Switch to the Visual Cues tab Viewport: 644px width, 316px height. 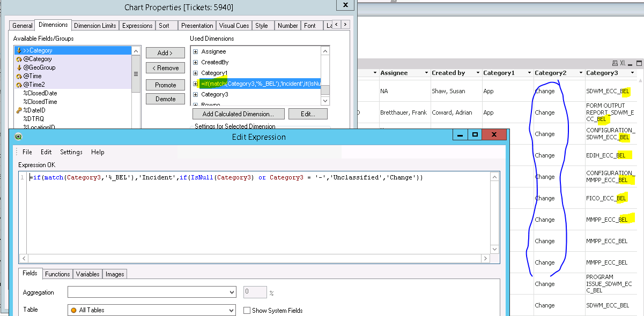234,25
